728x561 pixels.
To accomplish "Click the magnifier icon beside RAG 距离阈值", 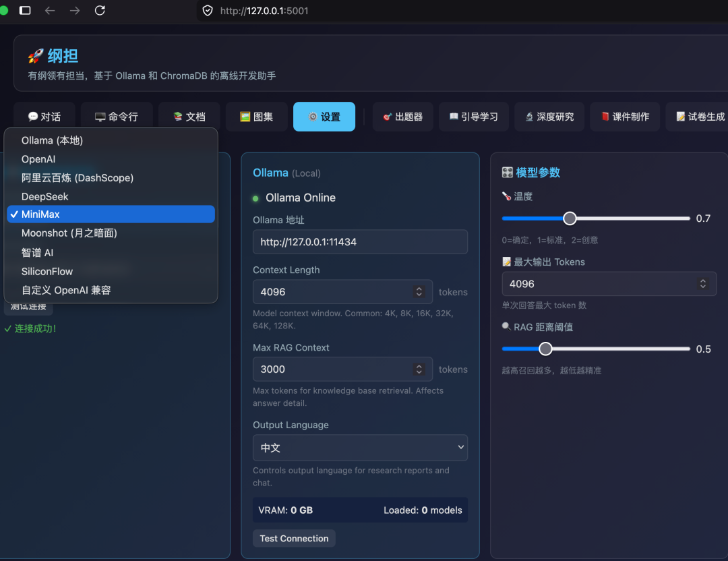I will click(506, 326).
